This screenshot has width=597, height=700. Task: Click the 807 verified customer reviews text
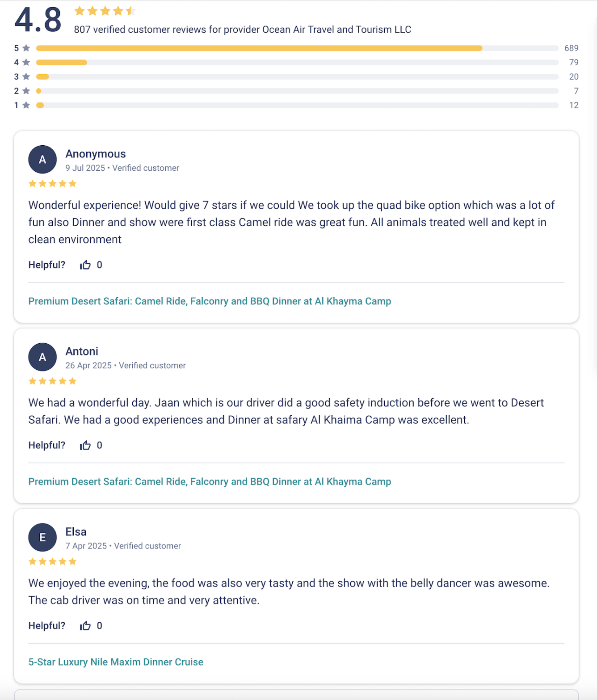pos(242,30)
